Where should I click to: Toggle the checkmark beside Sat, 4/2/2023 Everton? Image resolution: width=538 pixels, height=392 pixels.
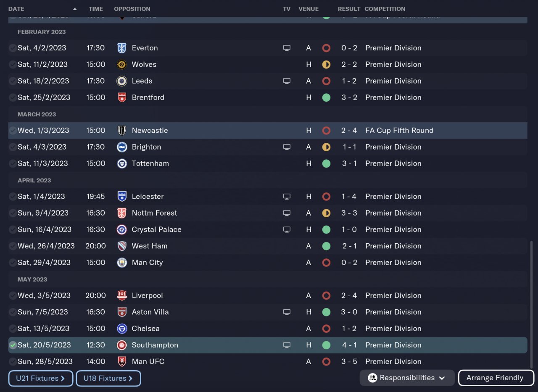pos(13,48)
